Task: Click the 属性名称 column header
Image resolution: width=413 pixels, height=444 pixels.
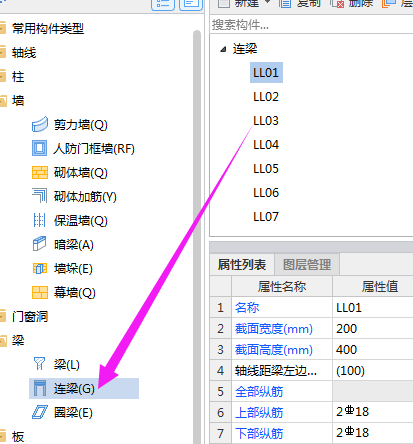Action: click(x=282, y=286)
